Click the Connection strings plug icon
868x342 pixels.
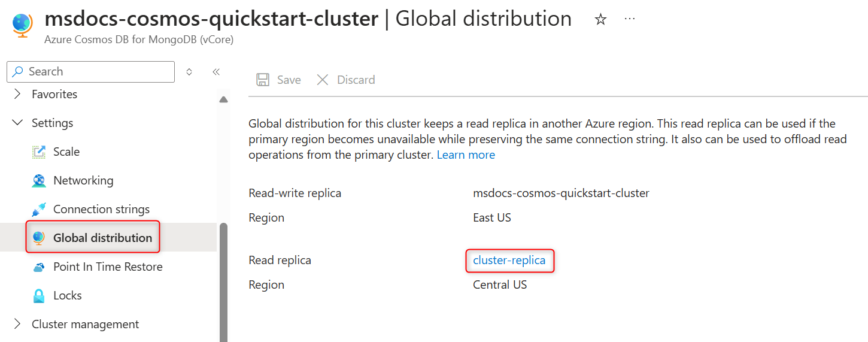(39, 210)
